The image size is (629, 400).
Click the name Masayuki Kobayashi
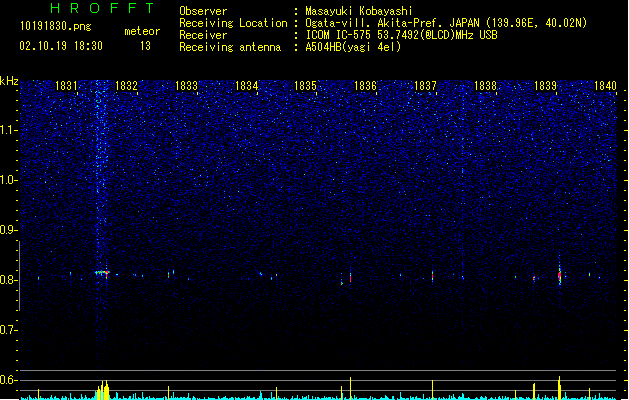pos(359,11)
